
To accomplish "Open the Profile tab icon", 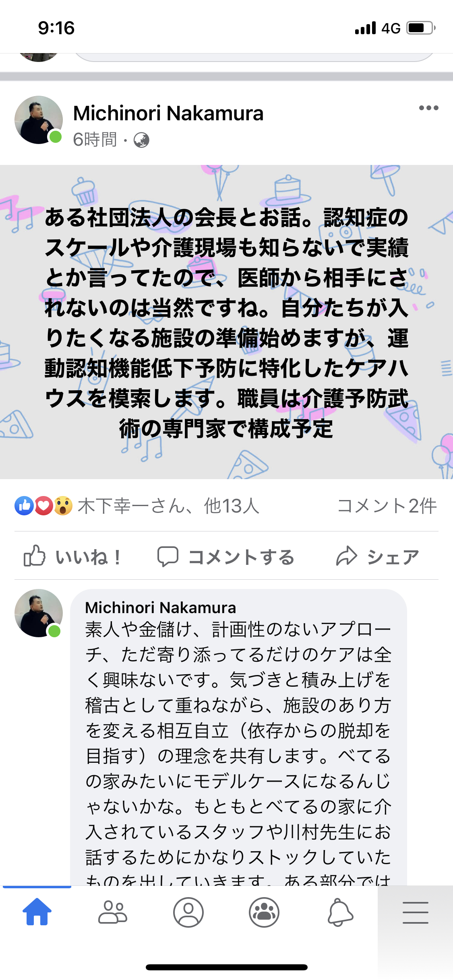I will coord(188,912).
